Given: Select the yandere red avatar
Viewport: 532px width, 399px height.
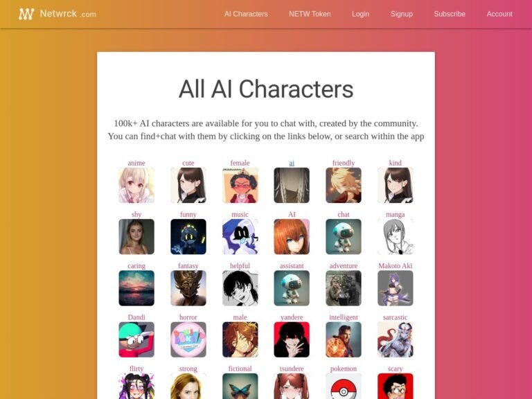Looking at the screenshot, I should point(292,339).
